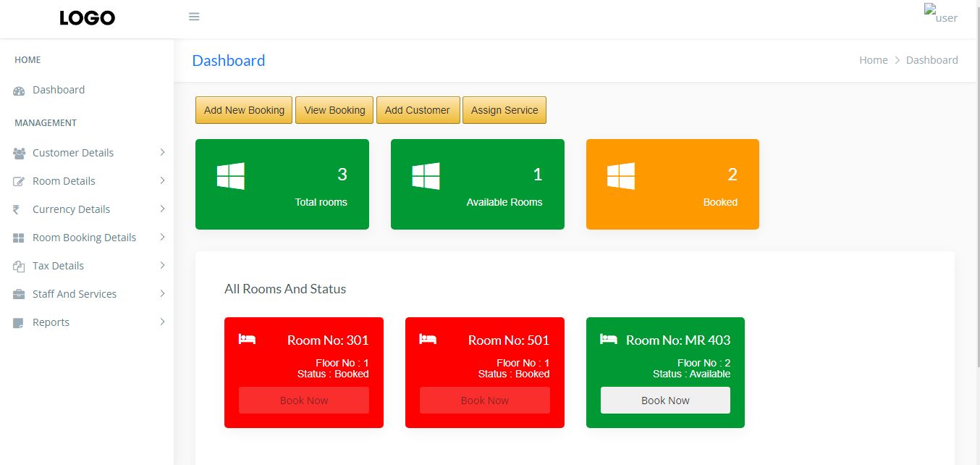Click the Add New Booking button
Image resolution: width=980 pixels, height=465 pixels.
pyautogui.click(x=244, y=110)
